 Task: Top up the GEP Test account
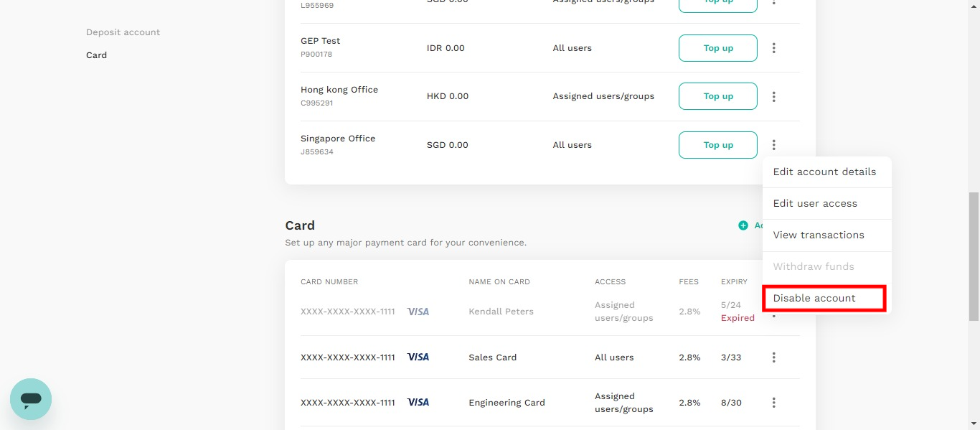click(x=718, y=48)
